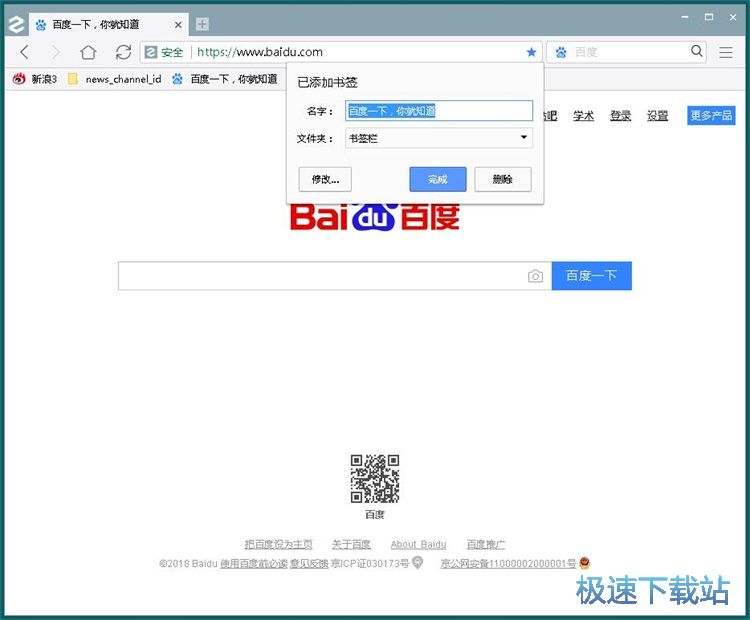Click the 百度一下 search button
The height and width of the screenshot is (620, 750).
592,276
